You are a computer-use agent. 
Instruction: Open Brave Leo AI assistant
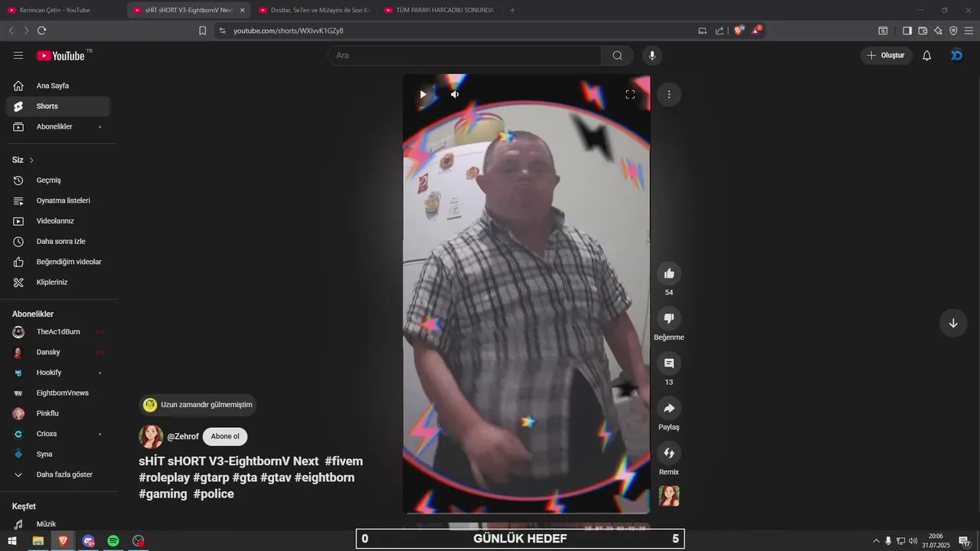coord(938,31)
